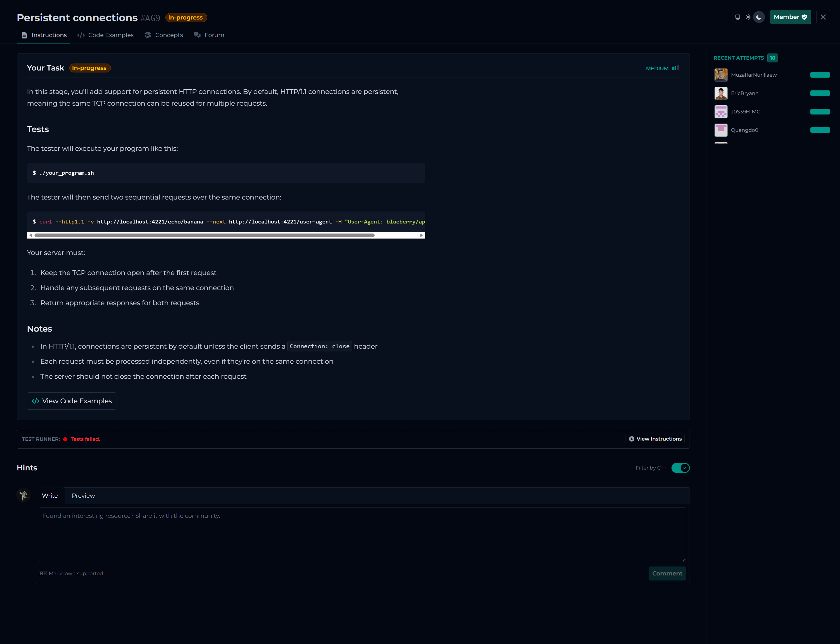840x644 pixels.
Task: Click View Instructions in test runner bar
Action: point(655,439)
